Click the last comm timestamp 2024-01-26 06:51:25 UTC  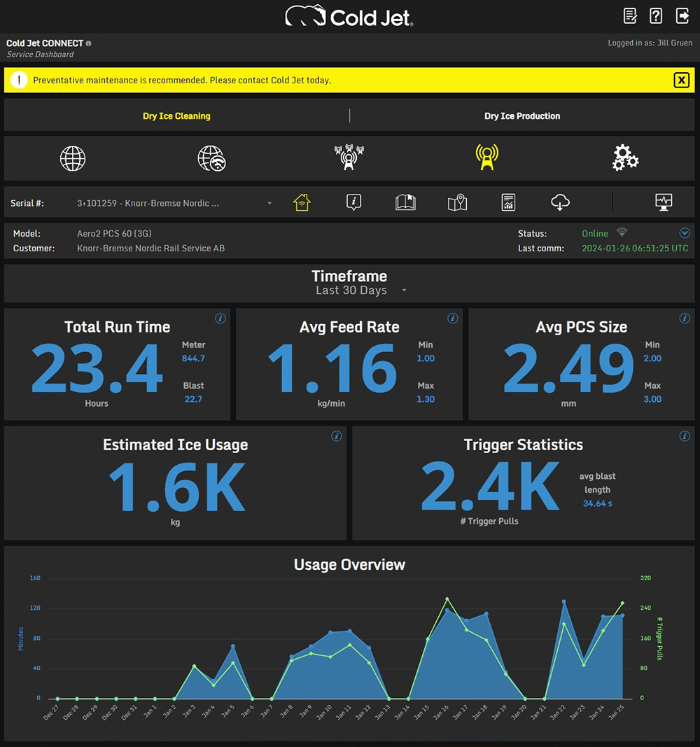click(x=635, y=249)
